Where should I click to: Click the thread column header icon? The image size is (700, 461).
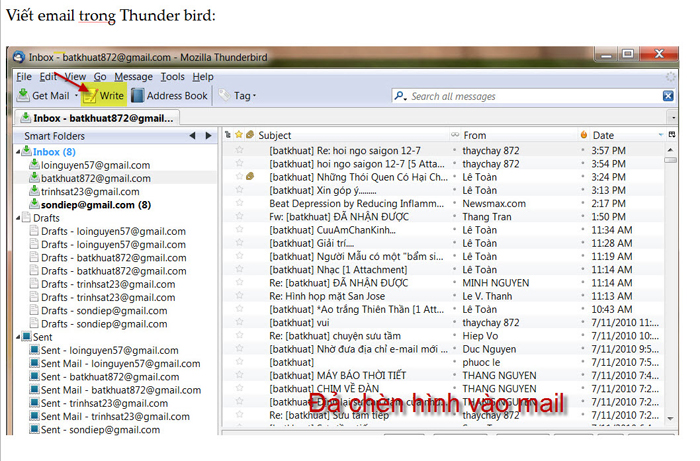pos(228,135)
